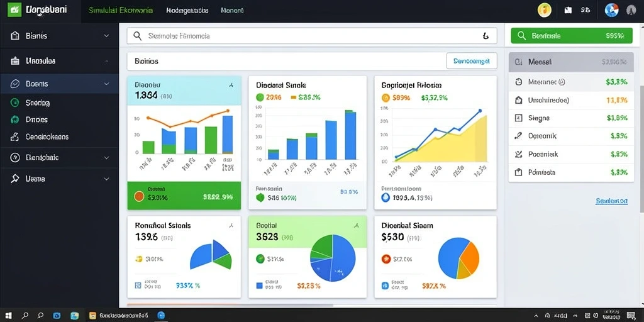
Task: Open the Windows Start menu
Action: (8, 316)
